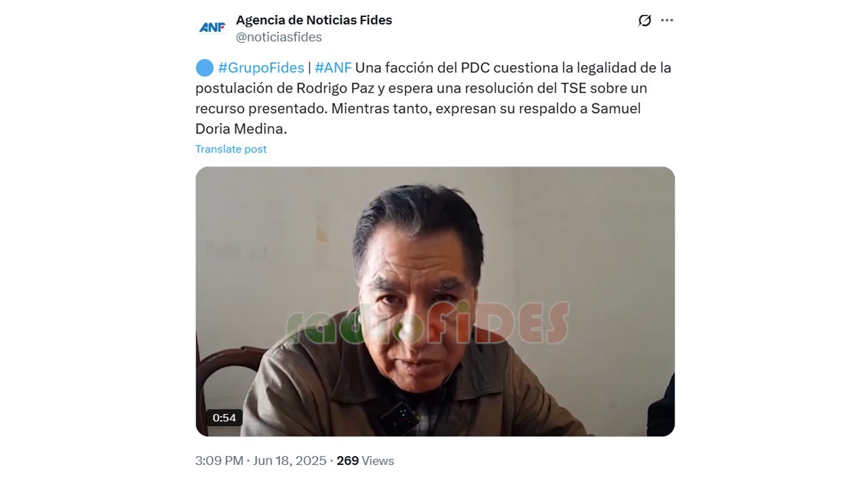The width and height of the screenshot is (868, 488).
Task: Click the word TSE in the tweet
Action: (x=574, y=88)
